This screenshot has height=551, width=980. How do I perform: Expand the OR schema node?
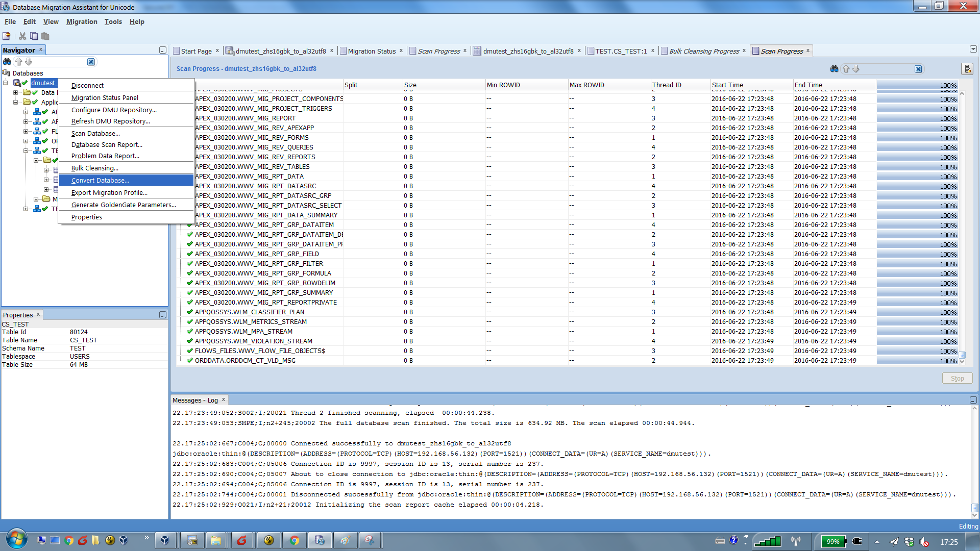(x=26, y=141)
